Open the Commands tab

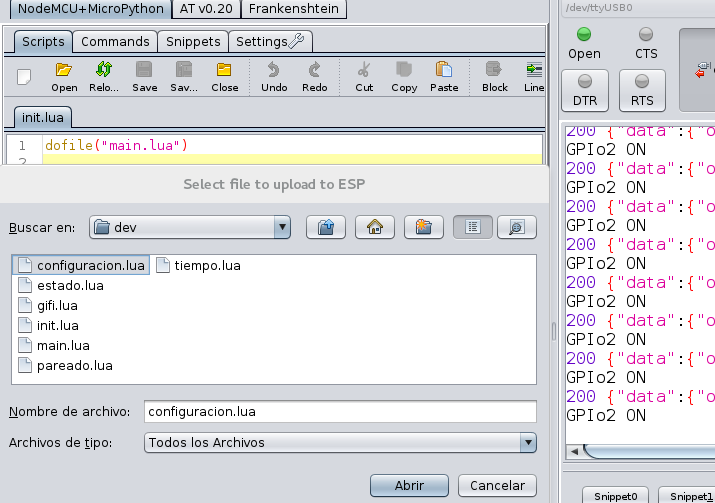point(115,41)
